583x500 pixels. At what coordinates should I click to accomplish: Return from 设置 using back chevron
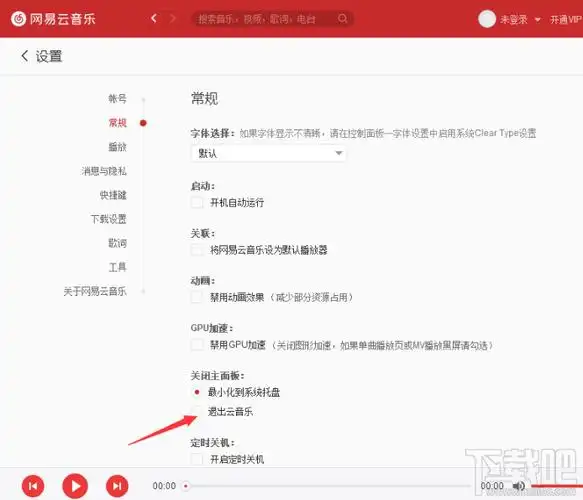(25, 56)
